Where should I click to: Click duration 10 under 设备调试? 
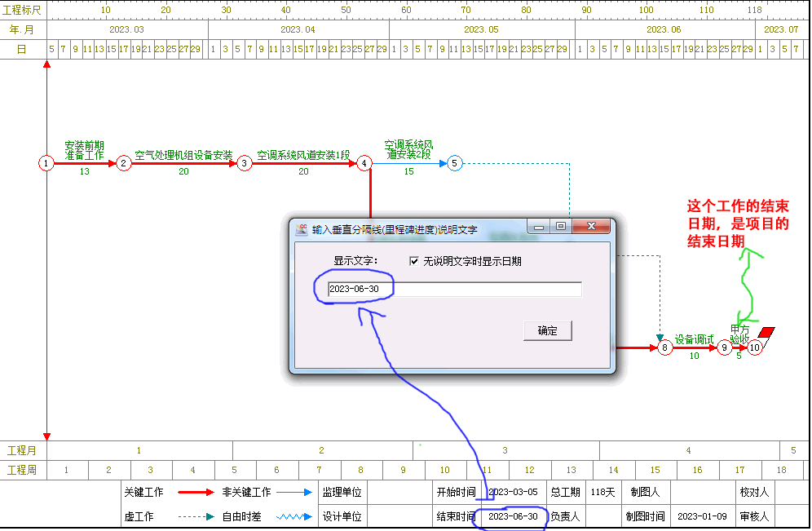pyautogui.click(x=695, y=356)
